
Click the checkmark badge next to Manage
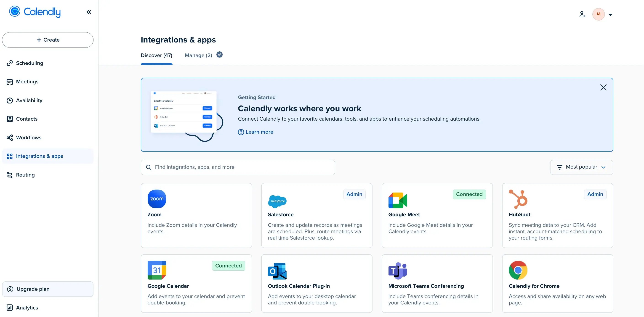[x=219, y=54]
